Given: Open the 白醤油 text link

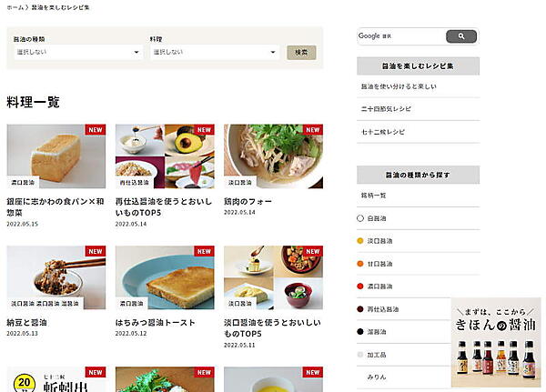Looking at the screenshot, I should coord(377,218).
